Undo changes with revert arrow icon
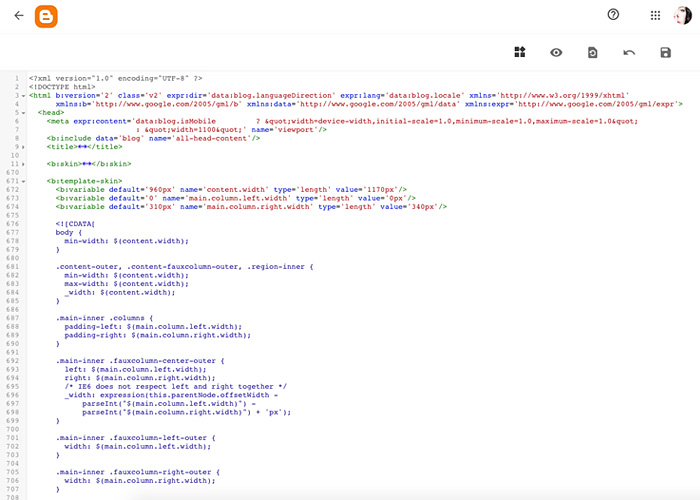Screen dimensions: 700x500 tap(629, 53)
